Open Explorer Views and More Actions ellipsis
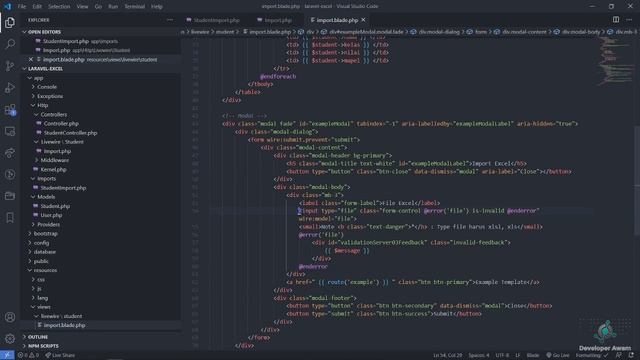The image size is (640, 360). click(170, 20)
